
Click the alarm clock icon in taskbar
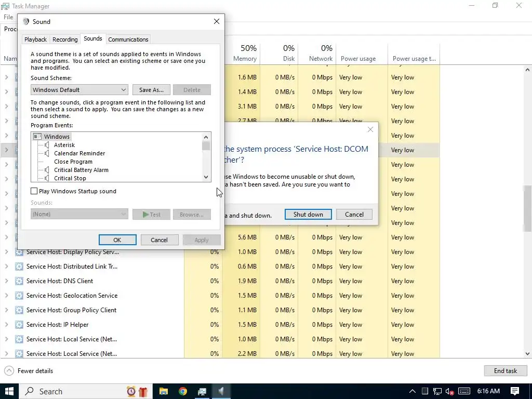tap(131, 391)
